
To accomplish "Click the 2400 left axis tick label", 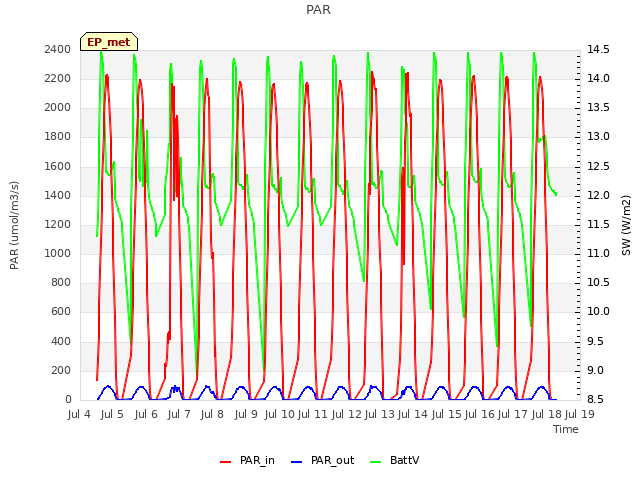I will pos(58,49).
